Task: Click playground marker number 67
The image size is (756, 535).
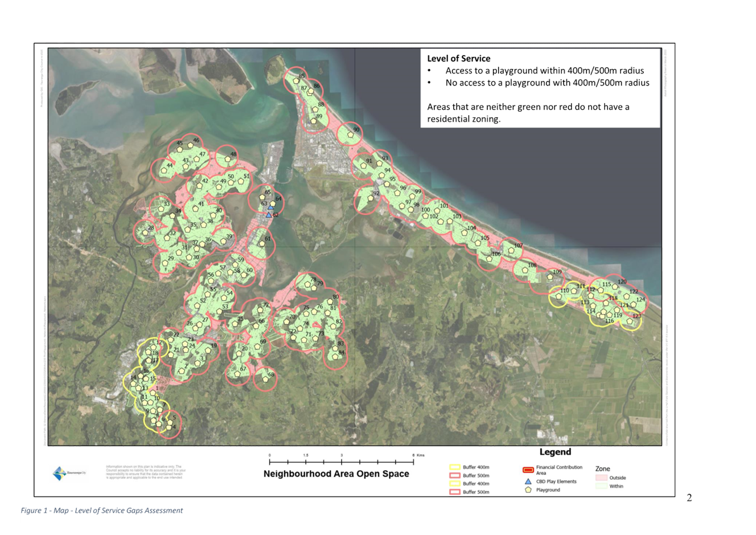Action: point(237,374)
